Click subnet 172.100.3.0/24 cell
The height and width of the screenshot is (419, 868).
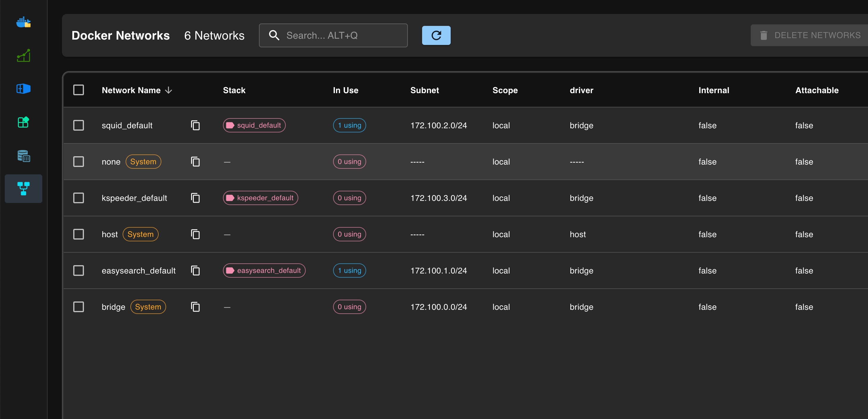pos(439,198)
